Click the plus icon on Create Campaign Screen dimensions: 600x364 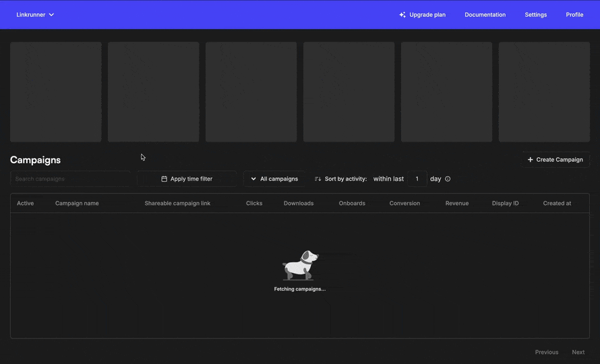coord(530,160)
